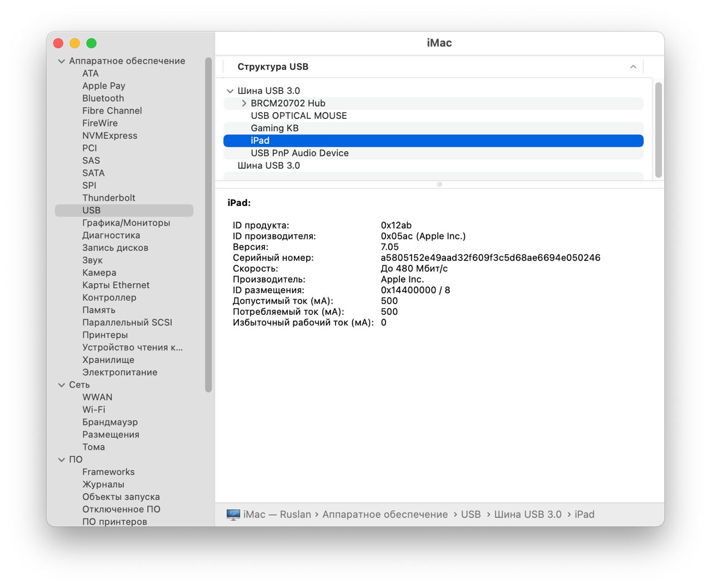Select ATA in the sidebar
This screenshot has height=588, width=711.
[91, 73]
